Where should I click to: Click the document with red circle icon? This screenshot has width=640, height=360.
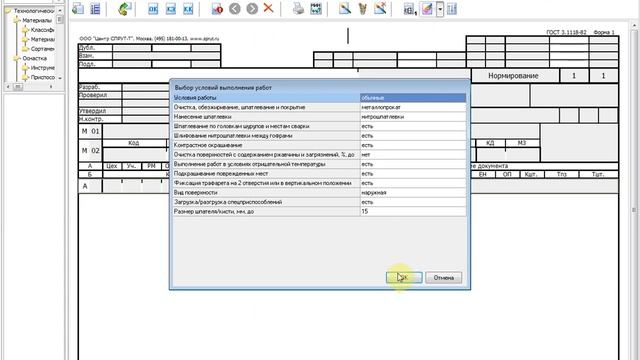(217, 9)
